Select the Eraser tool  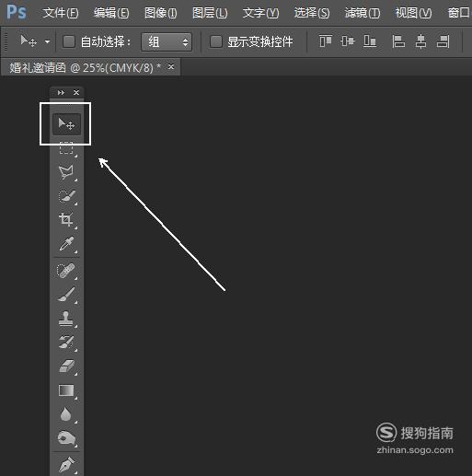(x=66, y=366)
